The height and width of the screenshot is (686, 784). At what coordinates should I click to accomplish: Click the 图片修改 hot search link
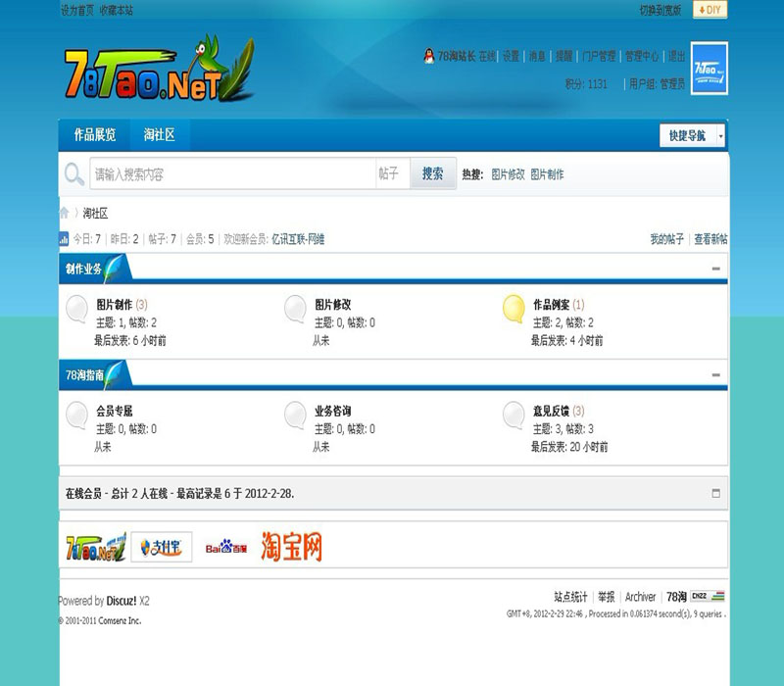point(508,174)
